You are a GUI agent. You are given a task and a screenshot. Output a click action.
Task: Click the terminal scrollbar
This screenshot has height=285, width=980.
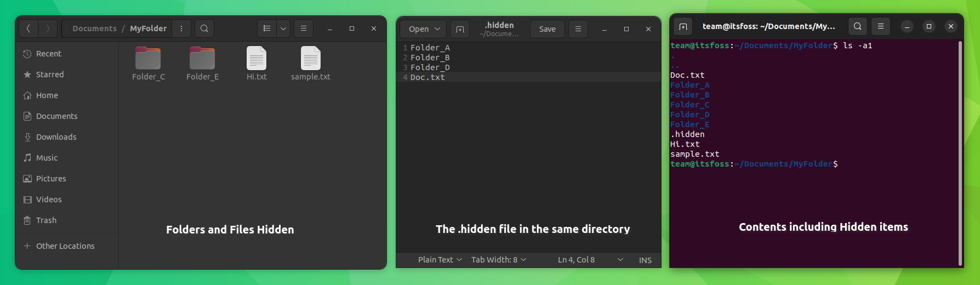click(x=960, y=153)
